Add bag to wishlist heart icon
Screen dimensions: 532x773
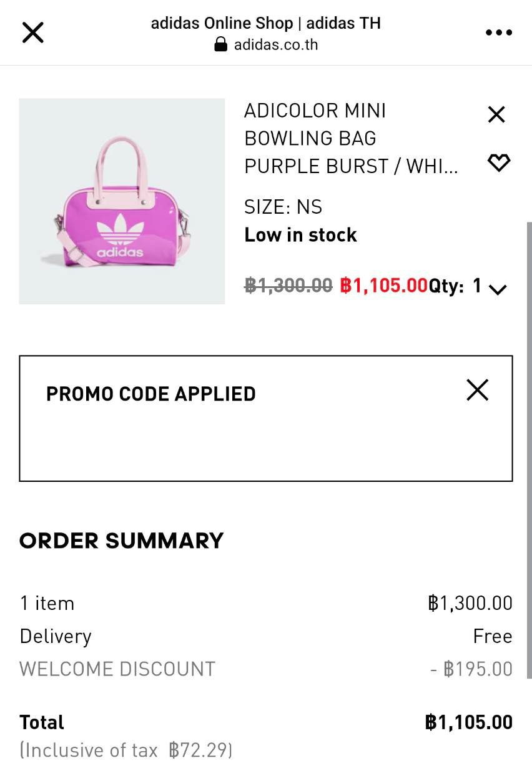[498, 162]
